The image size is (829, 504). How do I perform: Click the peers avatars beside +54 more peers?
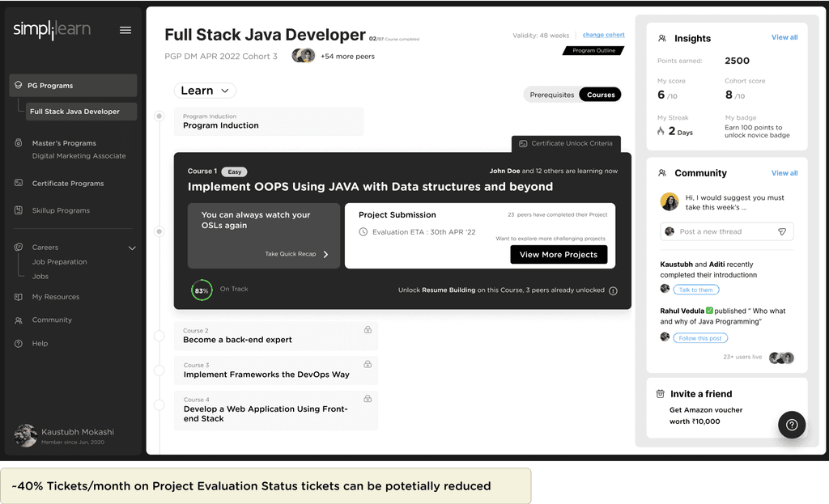point(304,56)
